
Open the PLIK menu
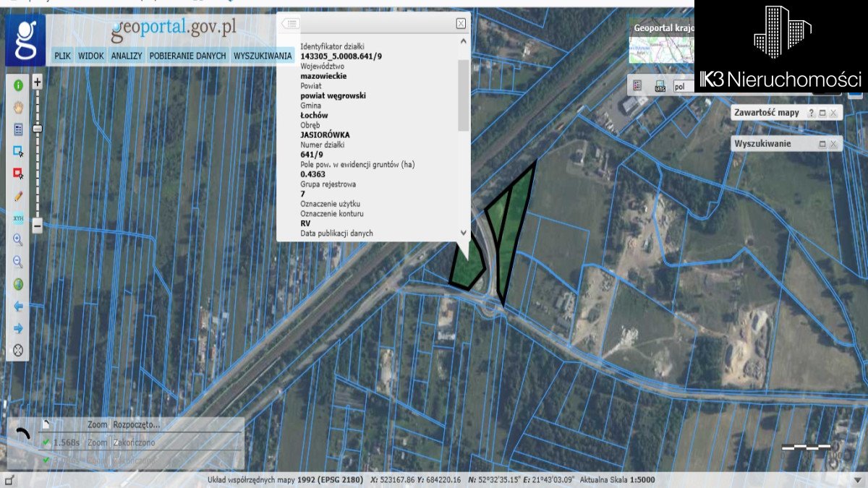tap(62, 54)
